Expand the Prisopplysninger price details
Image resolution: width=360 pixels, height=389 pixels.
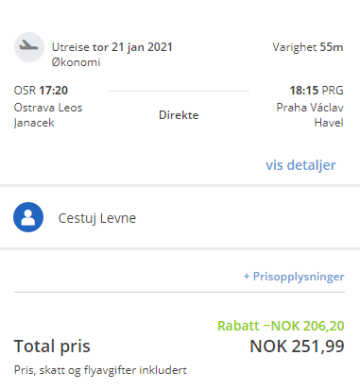click(294, 276)
